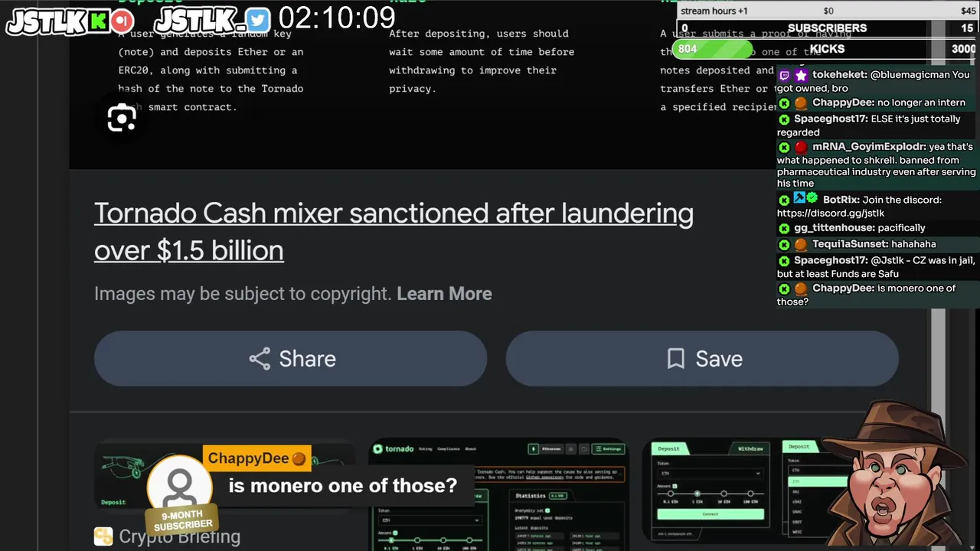The height and width of the screenshot is (551, 980).
Task: Click the Save button
Action: coord(702,358)
